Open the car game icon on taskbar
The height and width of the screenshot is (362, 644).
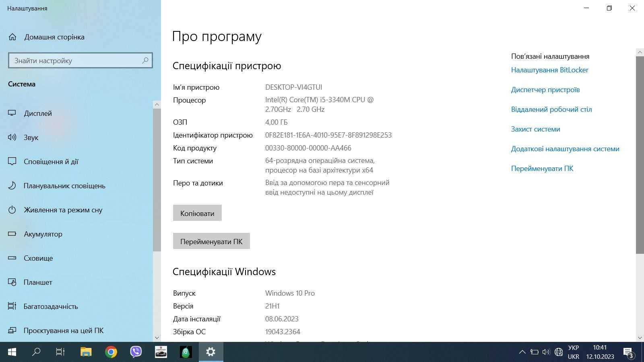[x=161, y=352]
